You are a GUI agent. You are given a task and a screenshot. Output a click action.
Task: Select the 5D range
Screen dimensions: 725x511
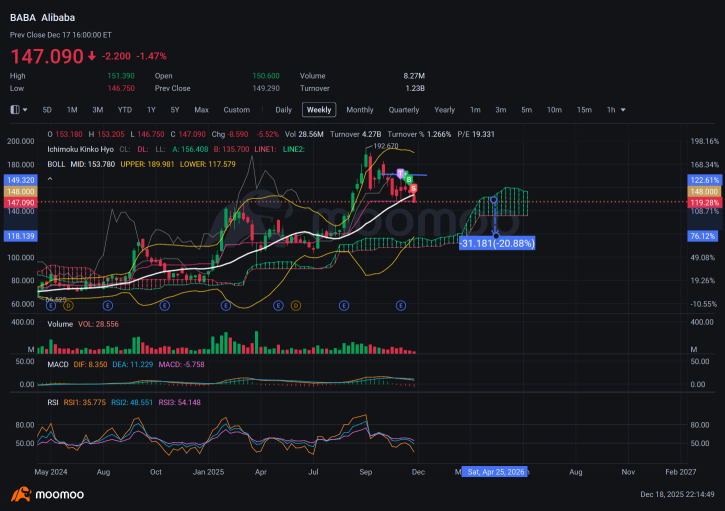coord(47,110)
